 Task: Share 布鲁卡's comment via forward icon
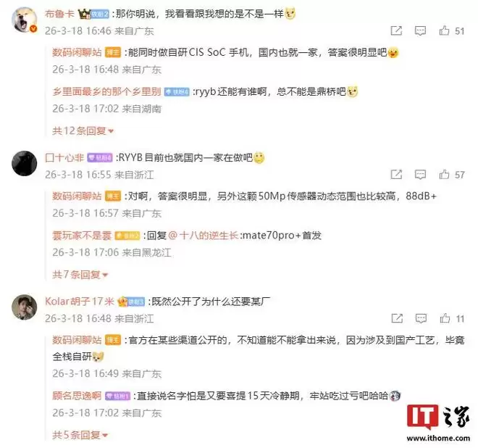396,30
